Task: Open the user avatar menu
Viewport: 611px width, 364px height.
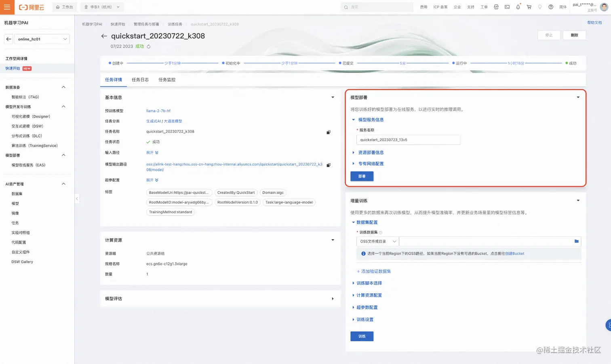Action: pos(604,7)
